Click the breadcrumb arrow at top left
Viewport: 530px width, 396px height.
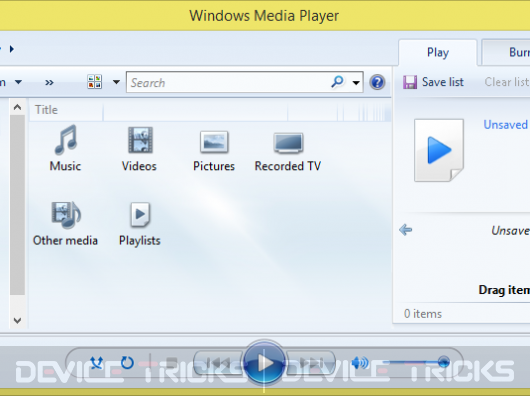12,49
